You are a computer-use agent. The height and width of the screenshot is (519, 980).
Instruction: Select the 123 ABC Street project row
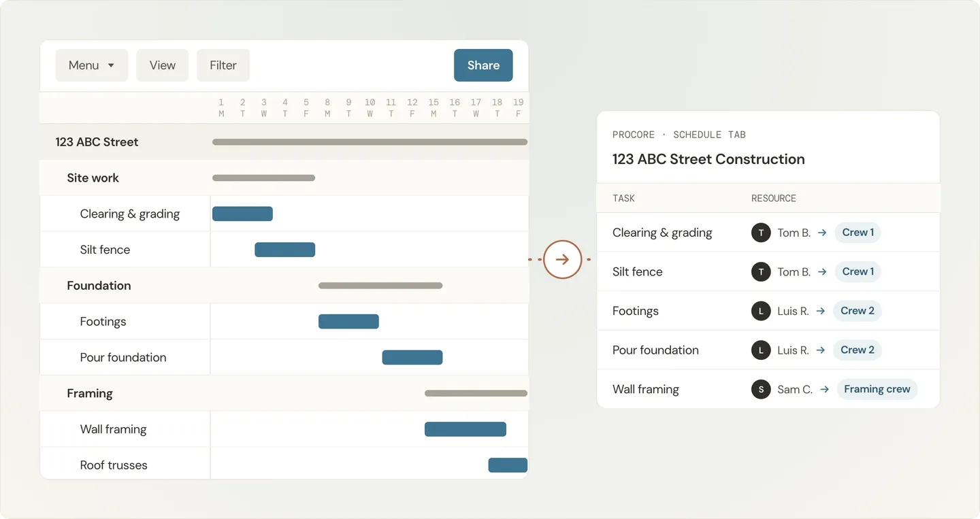click(x=284, y=142)
